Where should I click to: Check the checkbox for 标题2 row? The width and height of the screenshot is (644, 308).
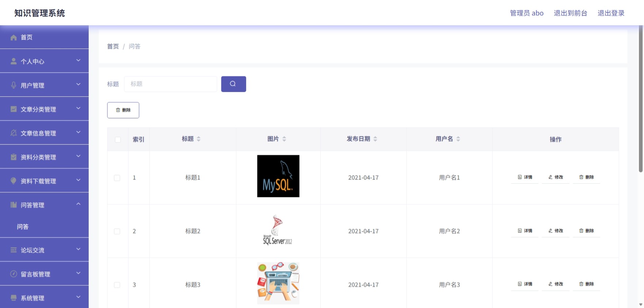coord(117,231)
